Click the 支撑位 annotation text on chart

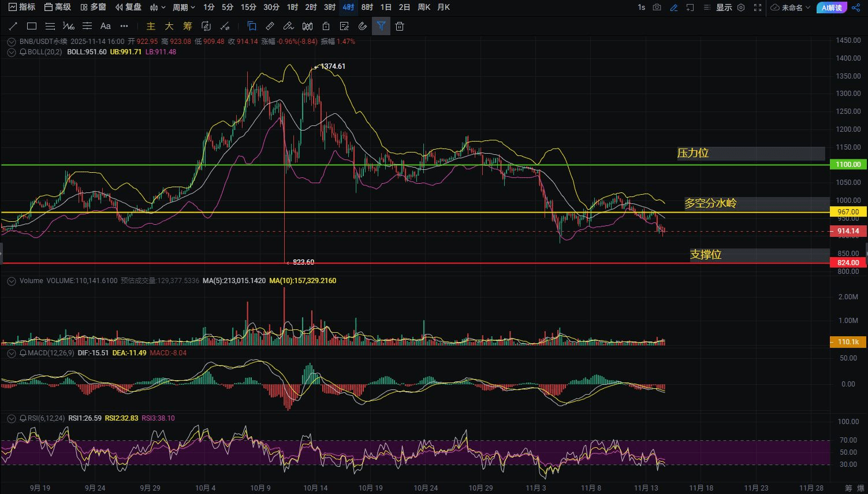(x=706, y=255)
